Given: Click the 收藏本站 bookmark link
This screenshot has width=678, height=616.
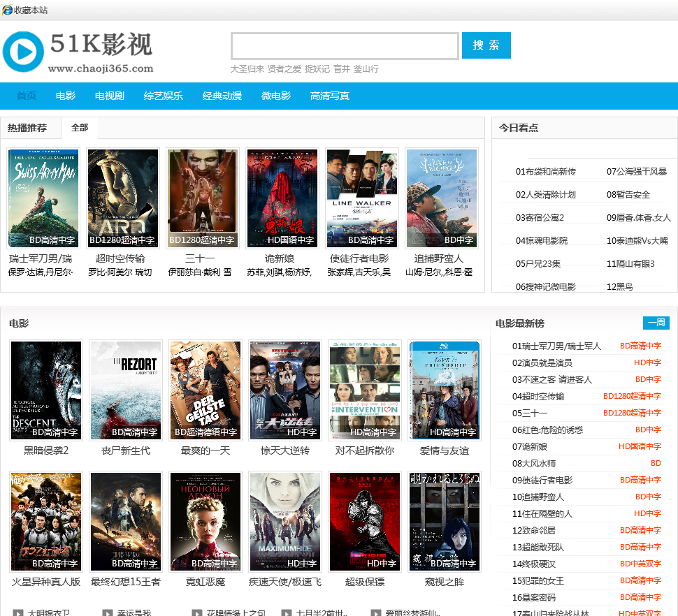Looking at the screenshot, I should click(x=30, y=10).
